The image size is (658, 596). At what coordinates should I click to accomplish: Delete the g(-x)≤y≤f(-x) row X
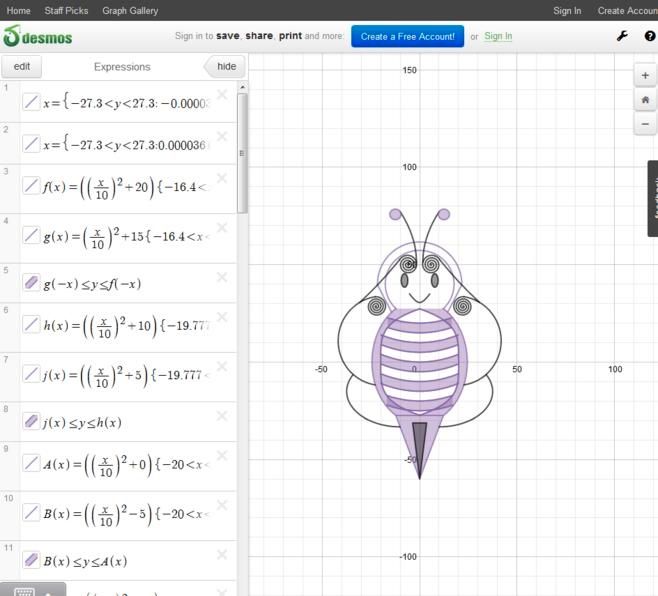click(x=222, y=277)
